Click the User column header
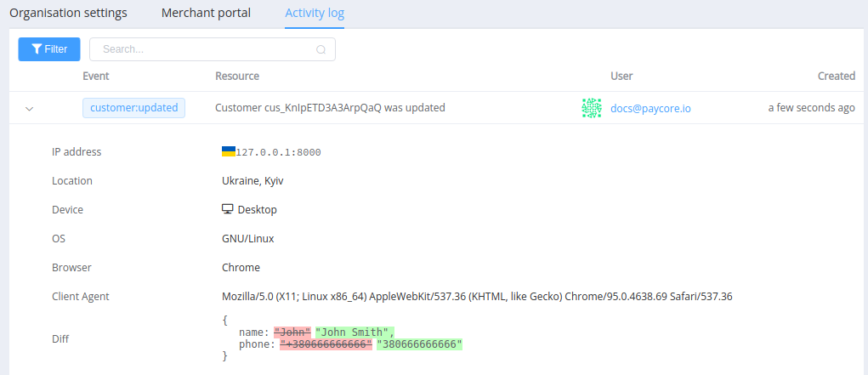Image resolution: width=868 pixels, height=375 pixels. coord(621,76)
